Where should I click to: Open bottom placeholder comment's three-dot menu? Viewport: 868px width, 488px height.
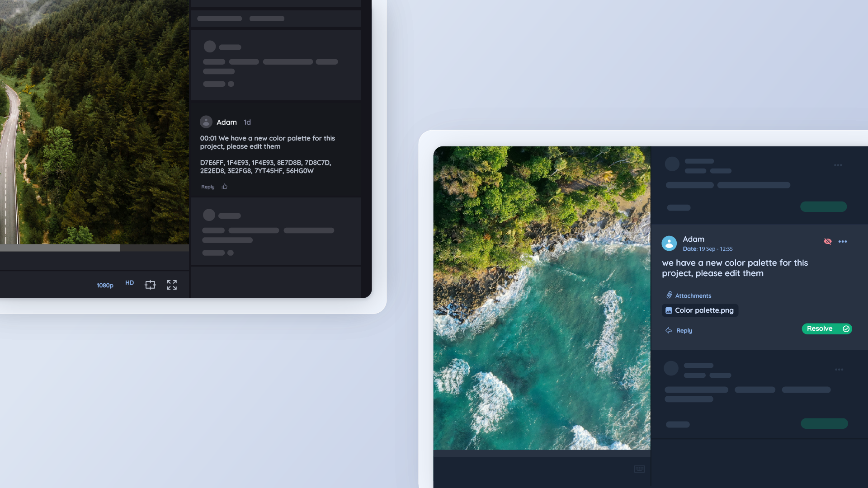[839, 370]
